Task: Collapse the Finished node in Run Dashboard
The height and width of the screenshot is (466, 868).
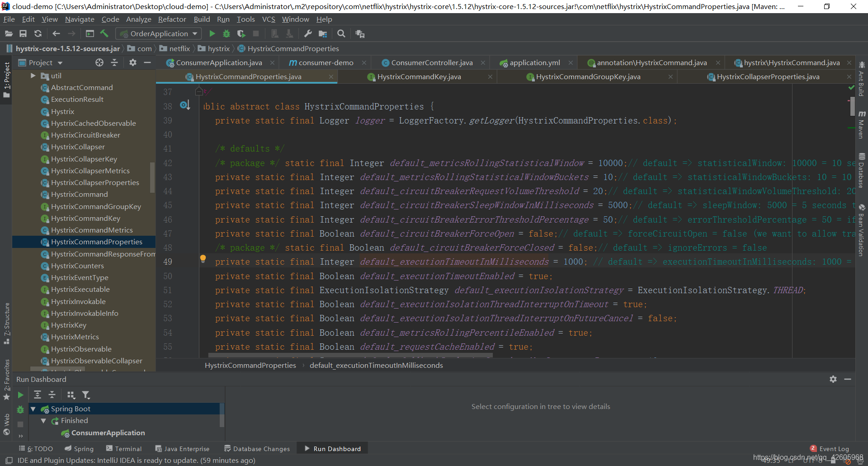Action: tap(43, 421)
